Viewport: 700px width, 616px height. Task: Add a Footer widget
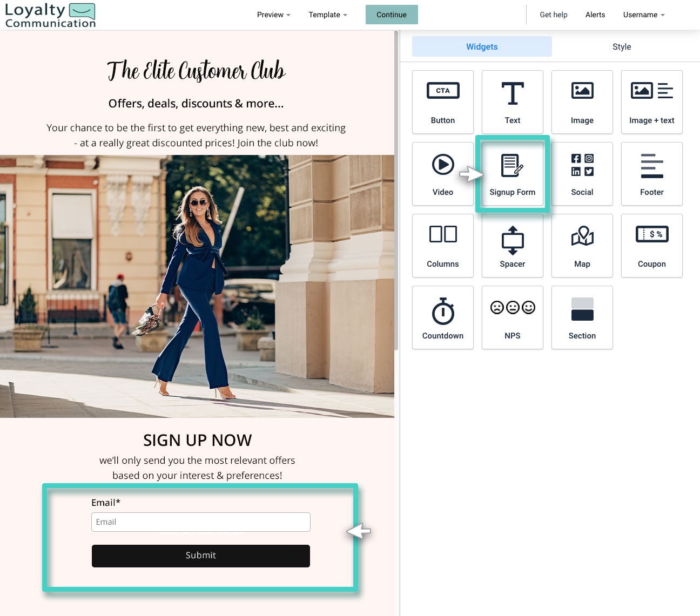click(651, 174)
